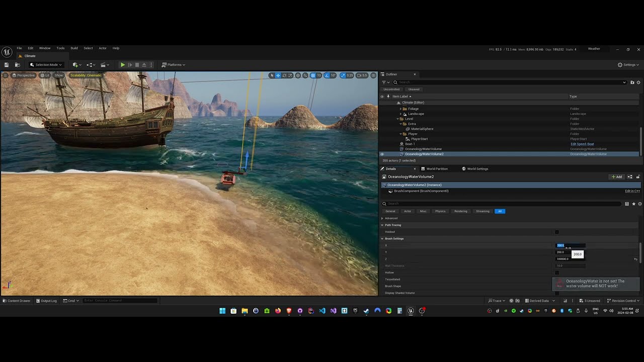Toggle the Holdout checkbox

(557, 232)
